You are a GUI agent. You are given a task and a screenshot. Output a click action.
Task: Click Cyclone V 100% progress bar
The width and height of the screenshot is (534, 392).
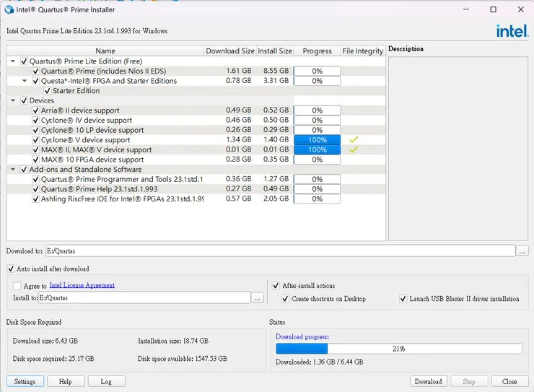[x=317, y=140]
